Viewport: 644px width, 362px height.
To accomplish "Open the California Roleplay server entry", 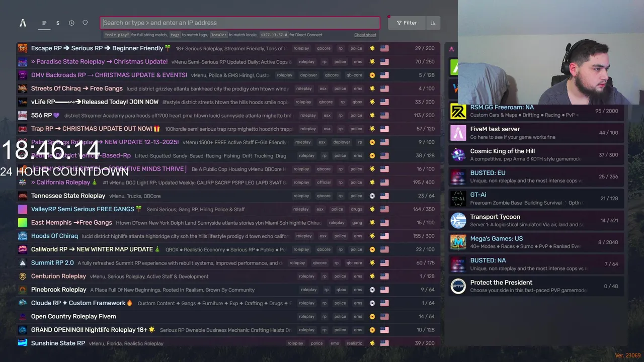I will click(x=229, y=183).
